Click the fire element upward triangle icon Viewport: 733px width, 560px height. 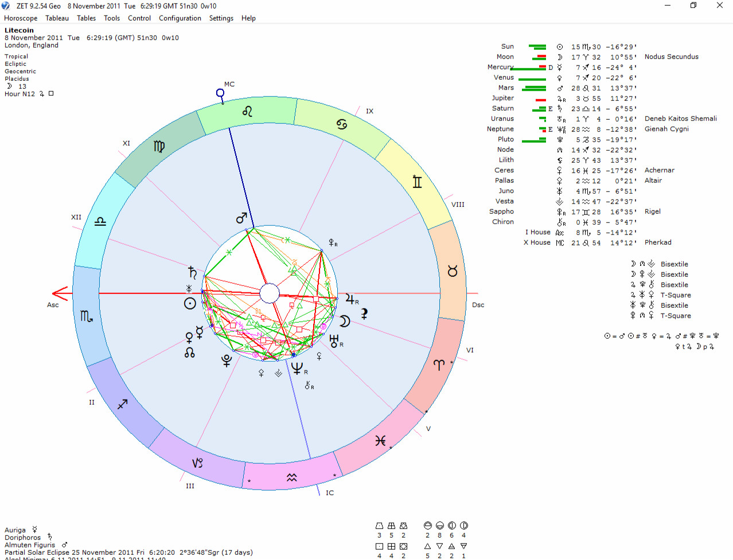pyautogui.click(x=427, y=546)
